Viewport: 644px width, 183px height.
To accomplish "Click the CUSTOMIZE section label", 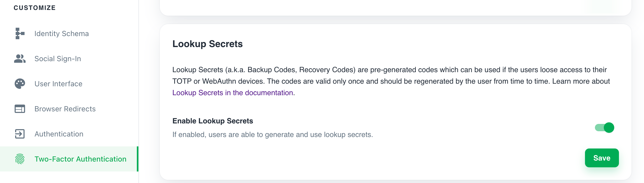I will click(35, 8).
